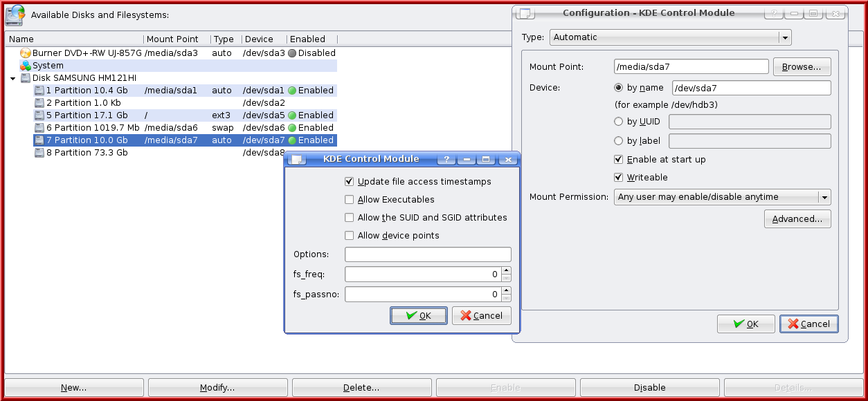Click the Burner DVD+-RW disc icon
Viewport: 868px width, 401px height.
(x=26, y=53)
